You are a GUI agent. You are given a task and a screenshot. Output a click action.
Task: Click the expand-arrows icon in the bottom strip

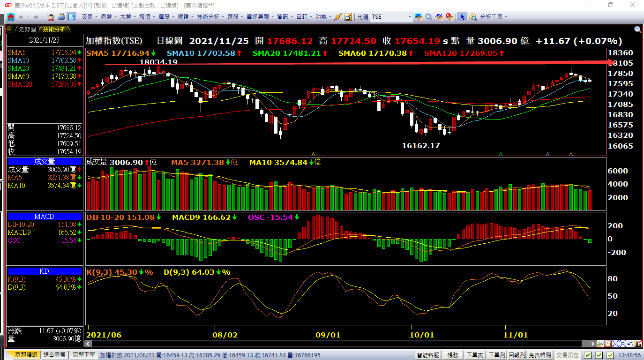tap(622, 344)
